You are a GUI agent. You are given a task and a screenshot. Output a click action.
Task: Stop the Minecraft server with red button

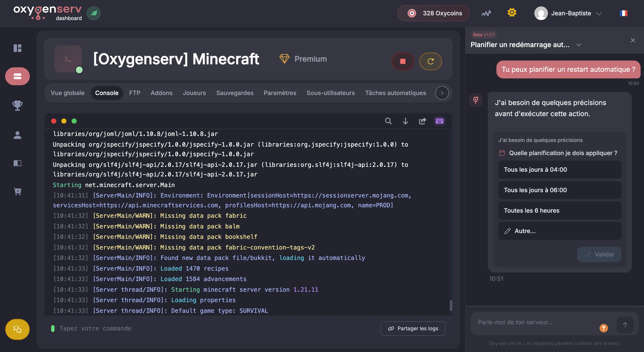pos(402,61)
